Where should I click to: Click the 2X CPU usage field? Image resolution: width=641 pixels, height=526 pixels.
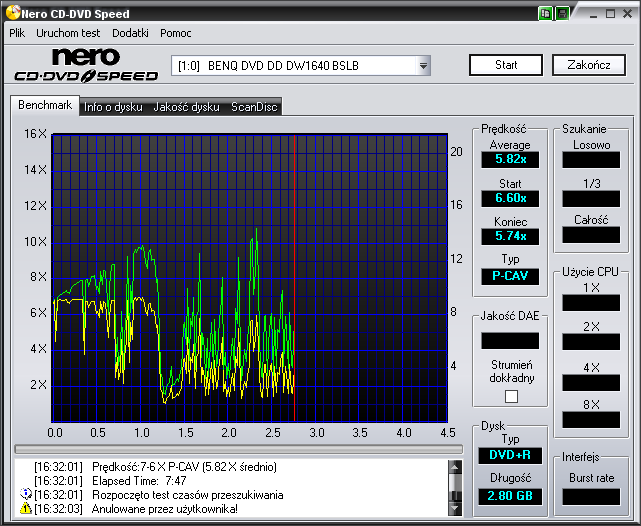pyautogui.click(x=591, y=342)
